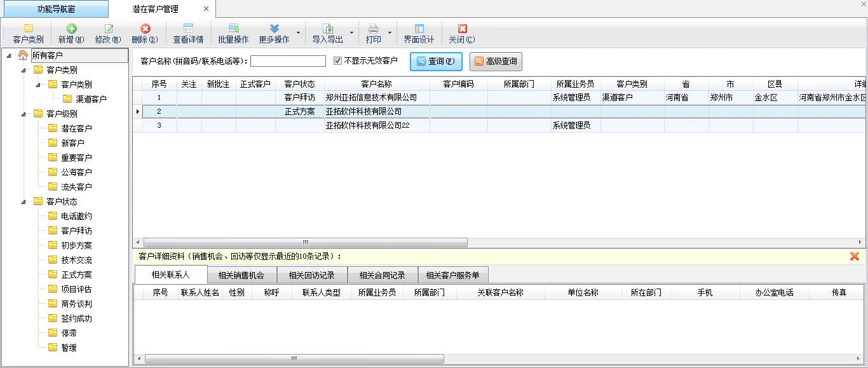Select 公海客户 in the customer tree
Image resolution: width=868 pixels, height=368 pixels.
[76, 172]
